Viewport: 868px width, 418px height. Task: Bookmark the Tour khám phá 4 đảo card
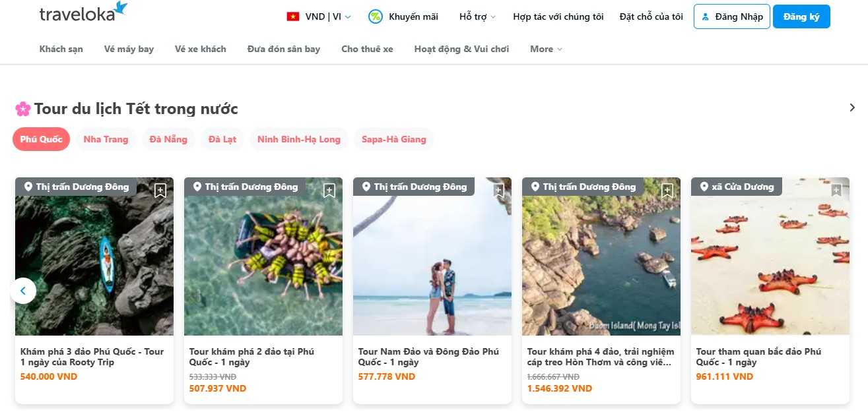[x=667, y=191]
